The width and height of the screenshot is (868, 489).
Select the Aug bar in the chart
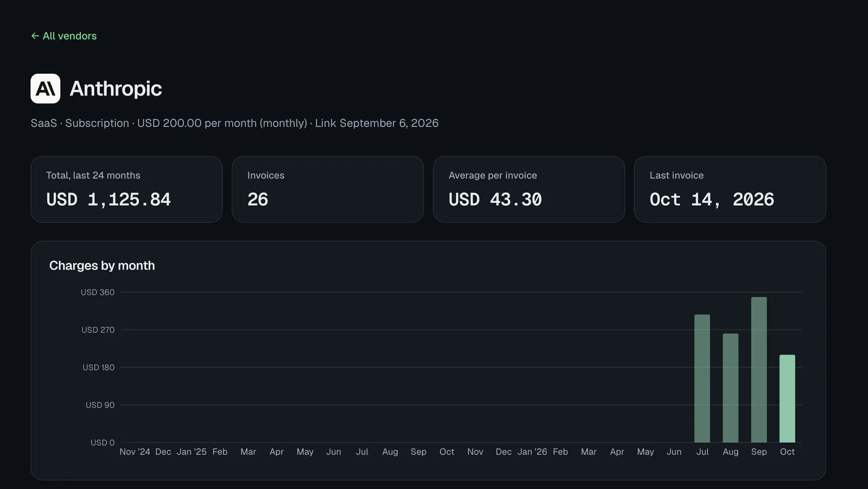pos(730,388)
